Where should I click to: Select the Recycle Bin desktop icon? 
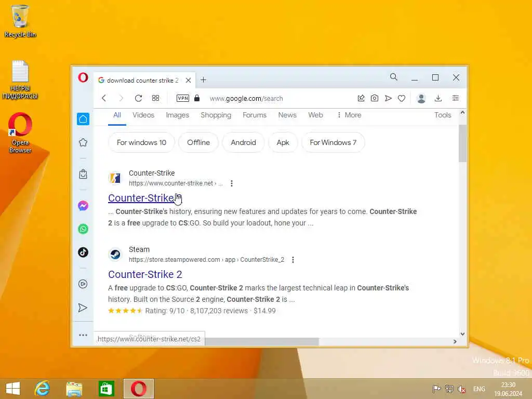click(x=20, y=21)
